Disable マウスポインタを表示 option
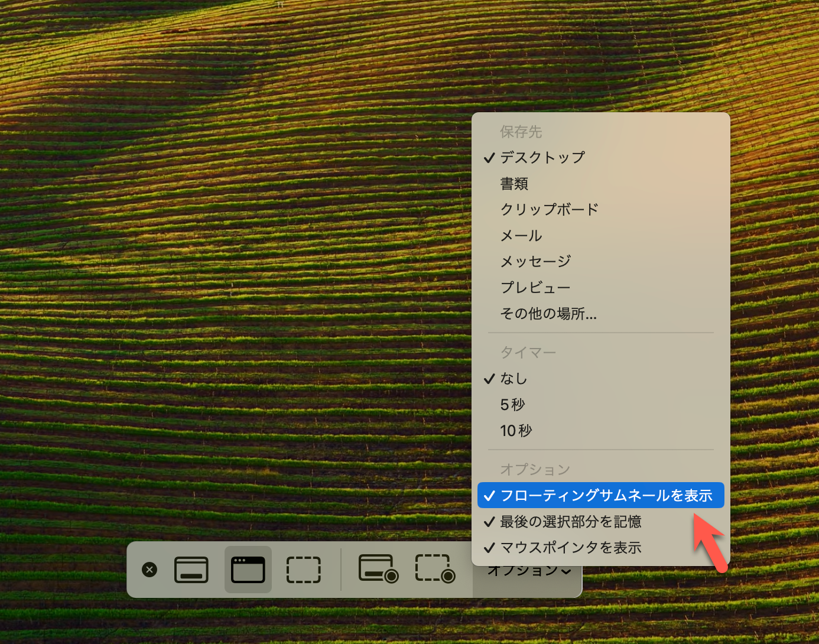Image resolution: width=819 pixels, height=644 pixels. [x=570, y=548]
